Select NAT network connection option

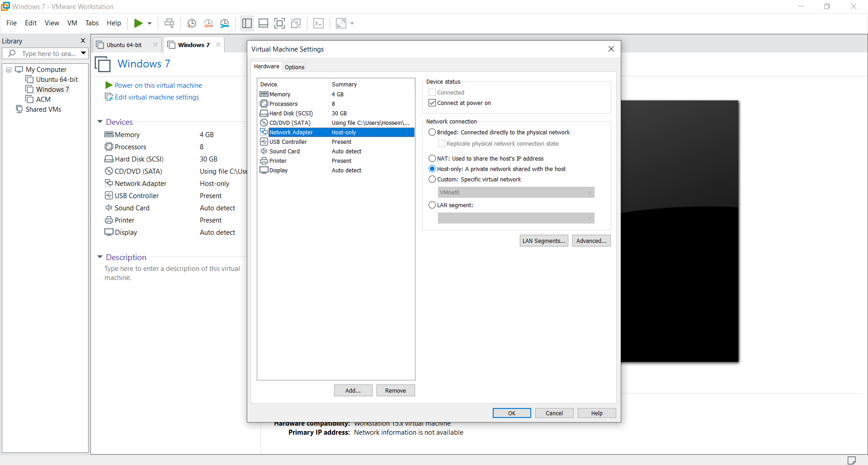coord(432,158)
